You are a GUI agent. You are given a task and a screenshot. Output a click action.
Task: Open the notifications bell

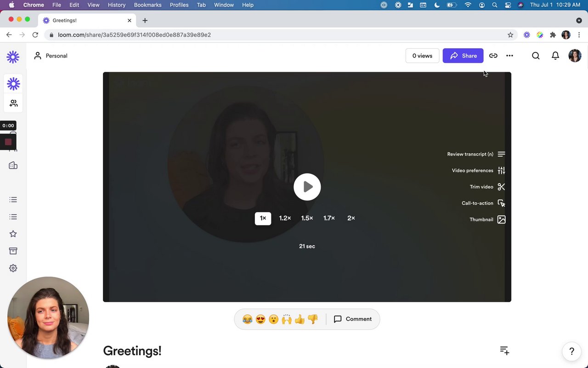[x=555, y=56]
